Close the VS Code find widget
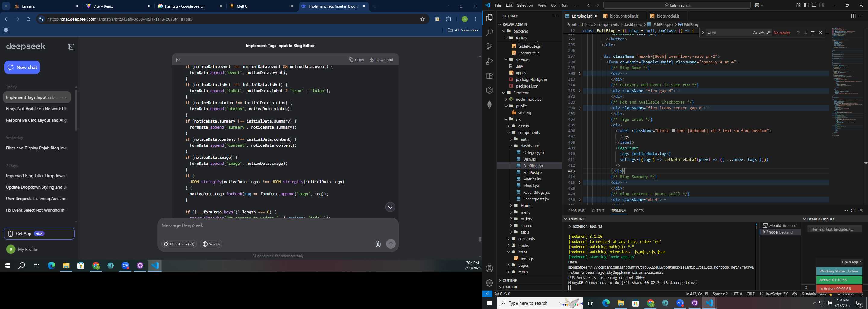The width and height of the screenshot is (868, 309). point(820,33)
